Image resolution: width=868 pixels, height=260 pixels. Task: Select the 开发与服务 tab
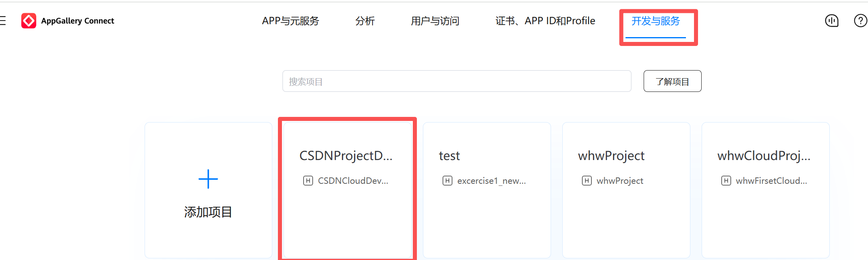[x=656, y=21]
